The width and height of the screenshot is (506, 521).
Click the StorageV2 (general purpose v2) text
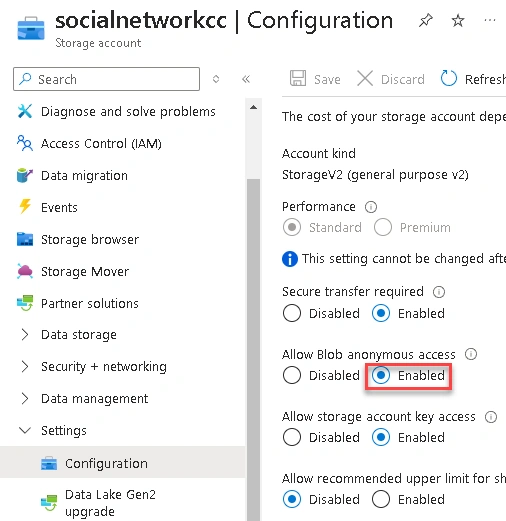375,175
